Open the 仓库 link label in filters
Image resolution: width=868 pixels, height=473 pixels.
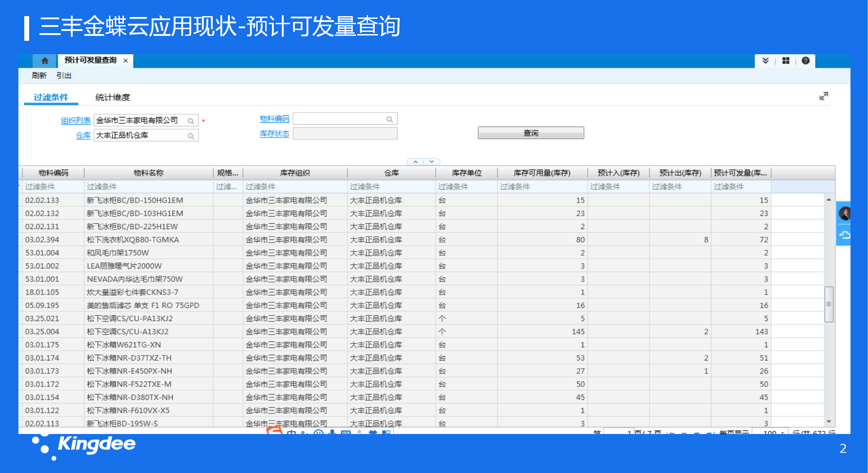click(x=83, y=135)
